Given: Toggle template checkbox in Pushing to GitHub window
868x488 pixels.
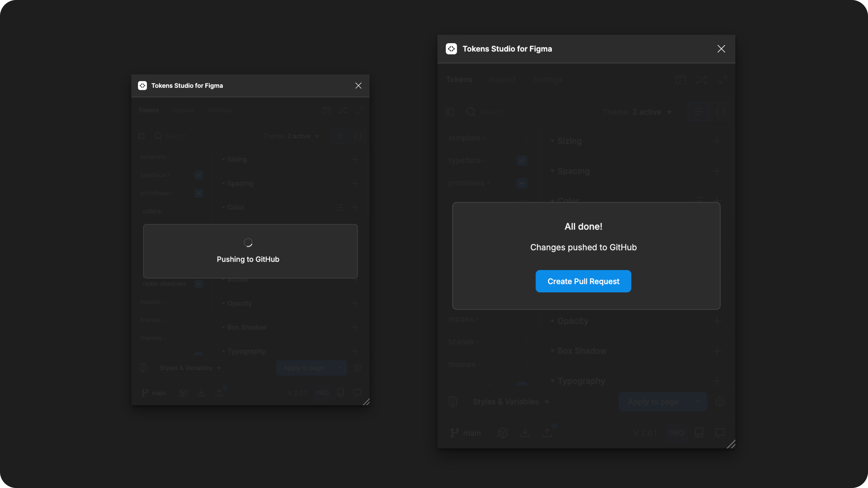Looking at the screenshot, I should (x=199, y=157).
